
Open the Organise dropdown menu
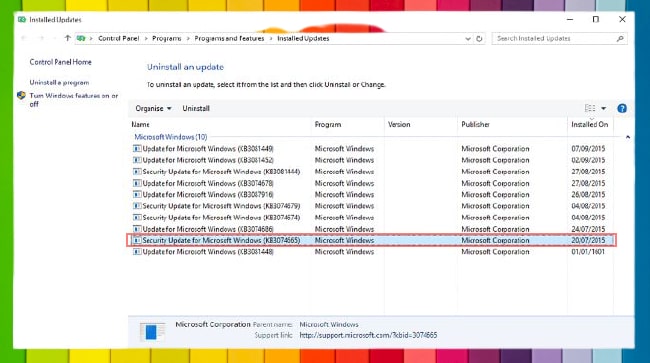153,109
